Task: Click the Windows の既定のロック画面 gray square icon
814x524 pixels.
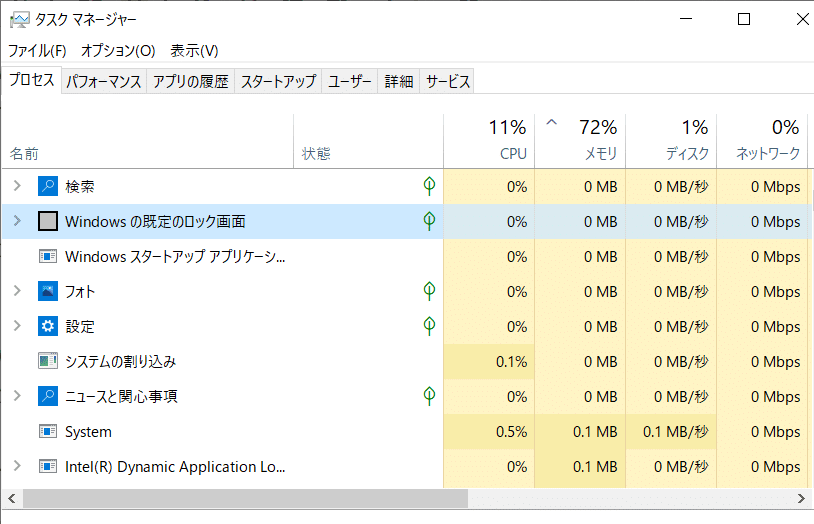Action: [48, 221]
